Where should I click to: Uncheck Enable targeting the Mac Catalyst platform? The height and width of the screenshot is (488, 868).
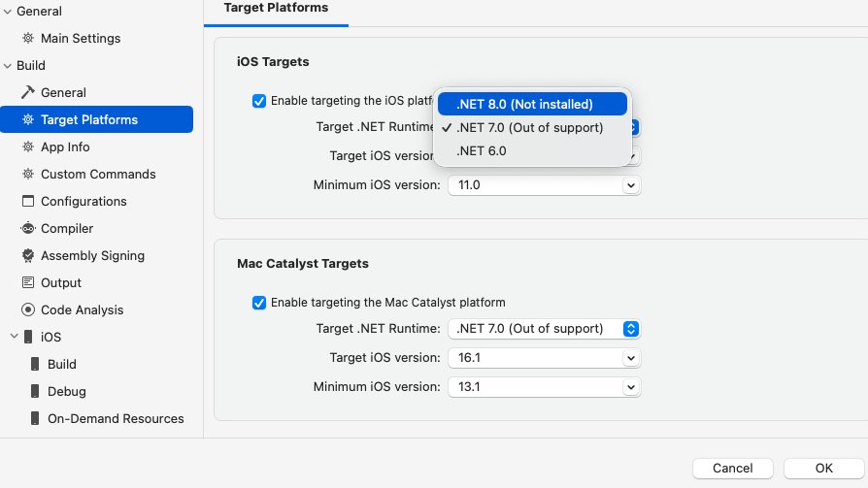point(259,303)
